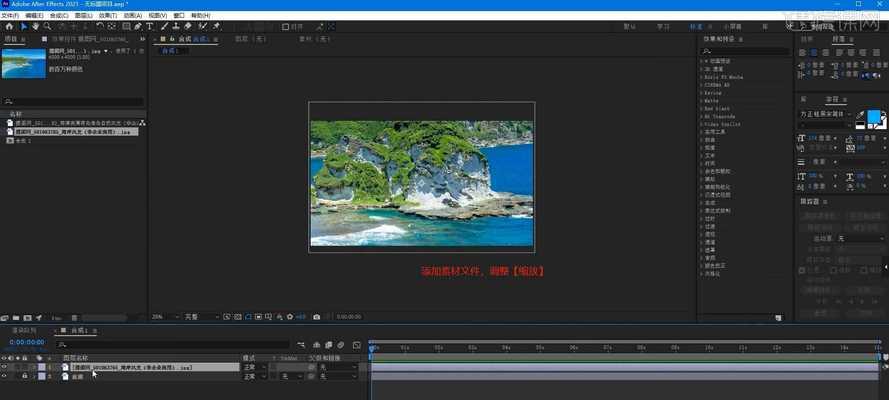
Task: Select the Roto Brush tool
Action: click(202, 26)
